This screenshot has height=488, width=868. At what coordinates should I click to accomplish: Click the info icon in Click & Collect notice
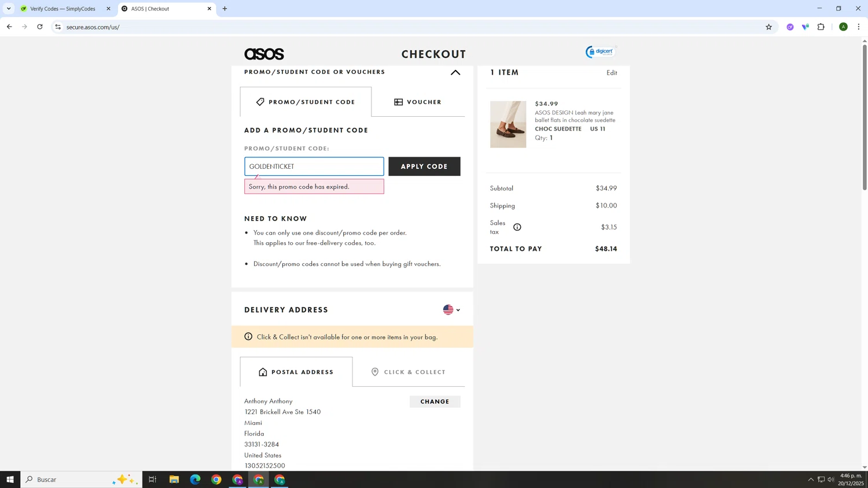pyautogui.click(x=248, y=337)
